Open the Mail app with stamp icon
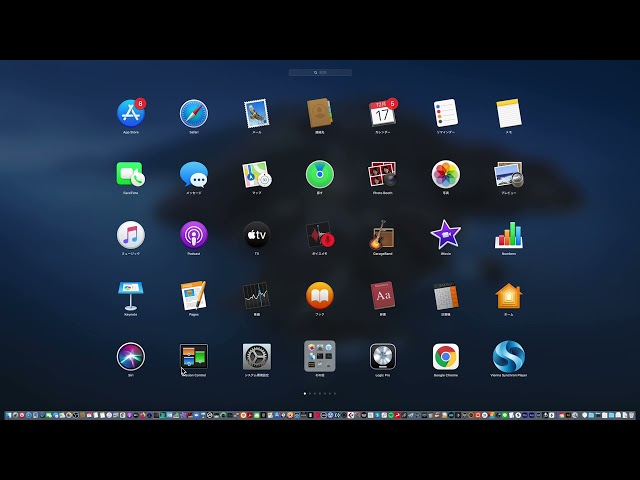This screenshot has height=480, width=640. point(257,113)
